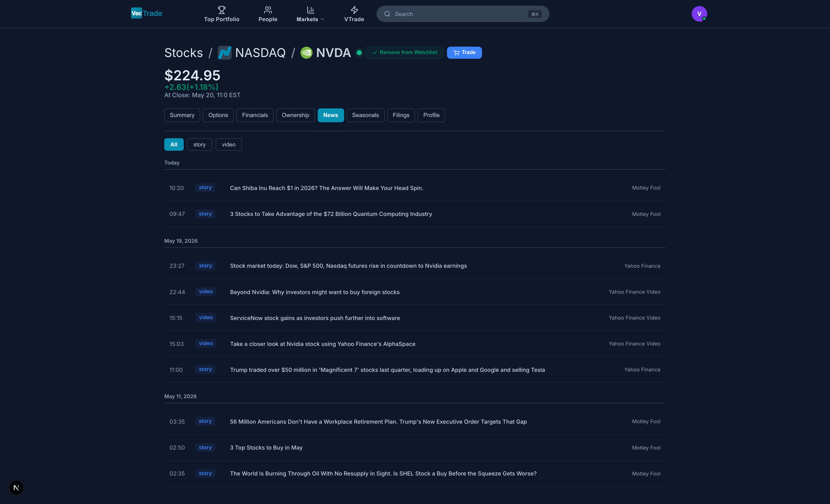This screenshot has height=504, width=830.
Task: Expand the Markets dropdown chevron
Action: (322, 19)
